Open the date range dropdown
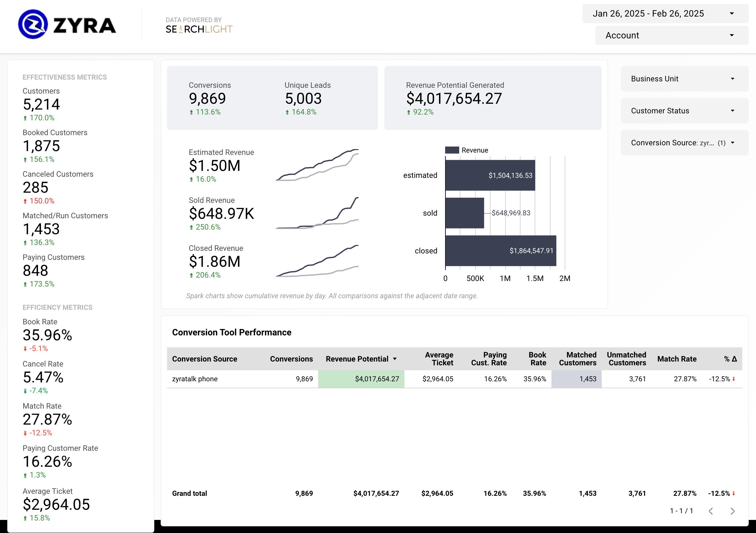The height and width of the screenshot is (533, 756). point(665,13)
